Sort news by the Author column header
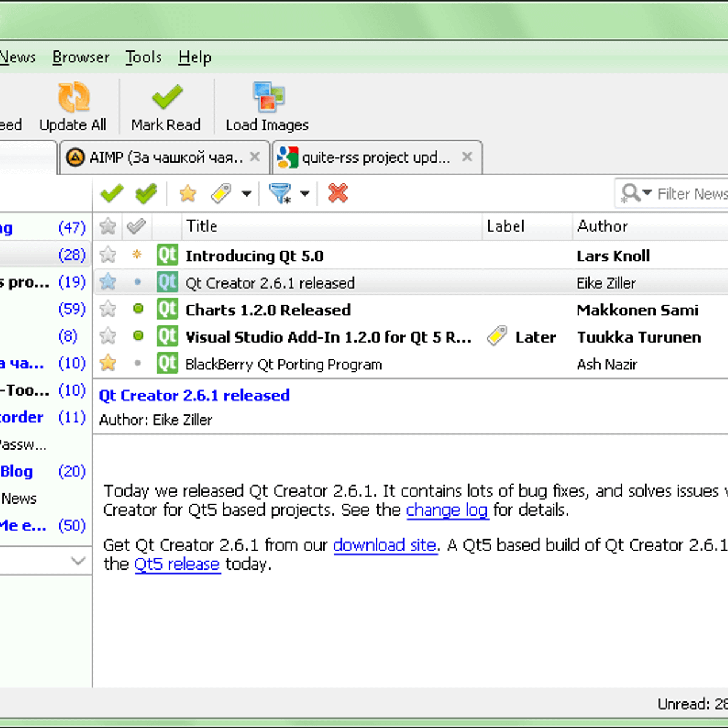 pos(602,226)
